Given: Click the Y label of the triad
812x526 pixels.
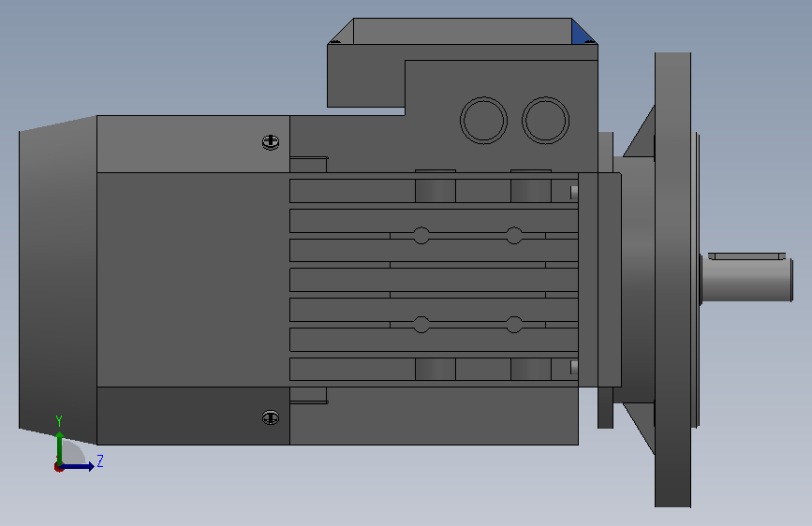Looking at the screenshot, I should [x=59, y=421].
